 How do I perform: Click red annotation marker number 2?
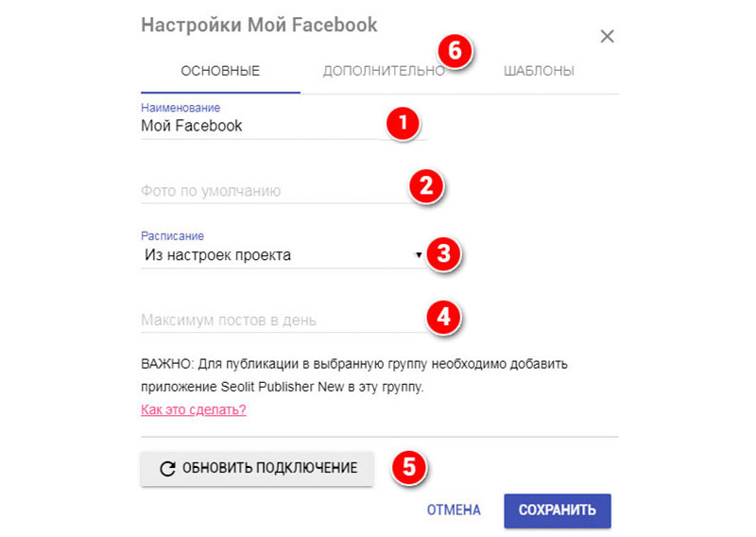[426, 186]
